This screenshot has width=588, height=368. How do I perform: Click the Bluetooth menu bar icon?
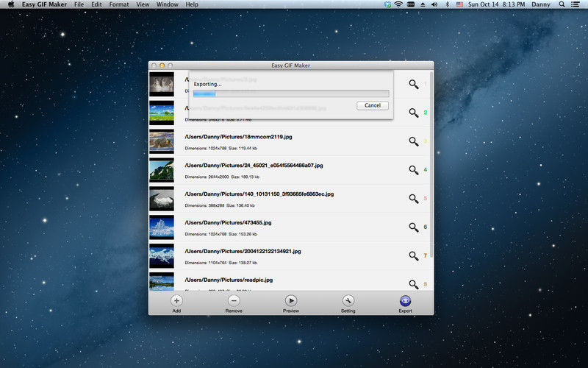pos(447,4)
